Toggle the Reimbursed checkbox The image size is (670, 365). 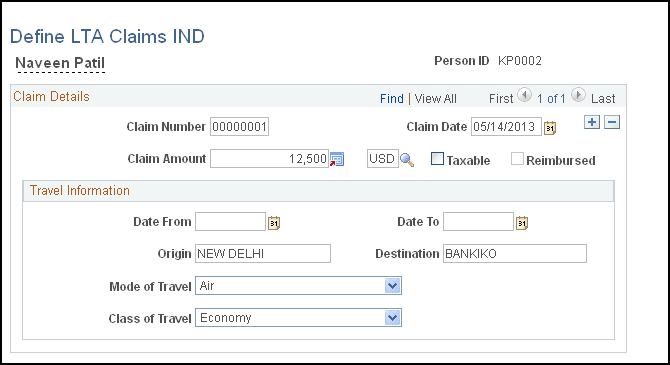(517, 159)
